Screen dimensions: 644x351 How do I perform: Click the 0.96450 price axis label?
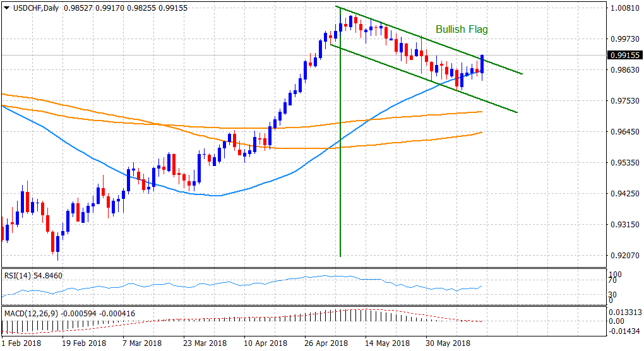tap(625, 132)
